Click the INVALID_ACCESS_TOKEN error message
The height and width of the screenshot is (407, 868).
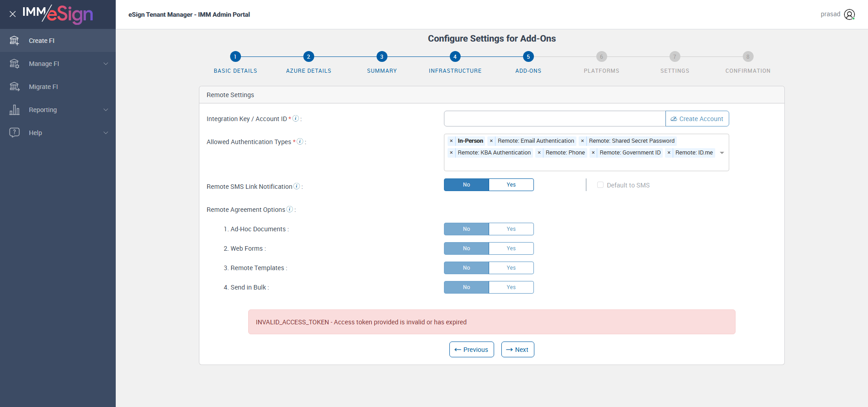point(492,322)
